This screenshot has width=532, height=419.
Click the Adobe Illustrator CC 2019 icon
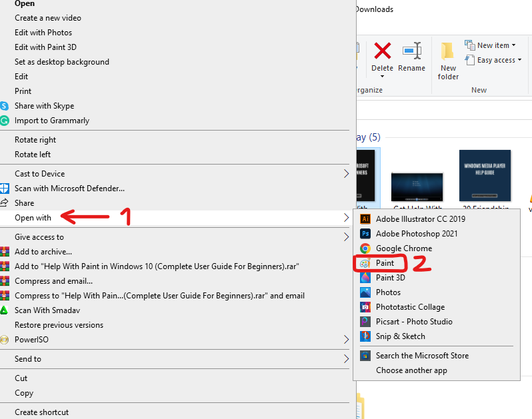(x=365, y=219)
